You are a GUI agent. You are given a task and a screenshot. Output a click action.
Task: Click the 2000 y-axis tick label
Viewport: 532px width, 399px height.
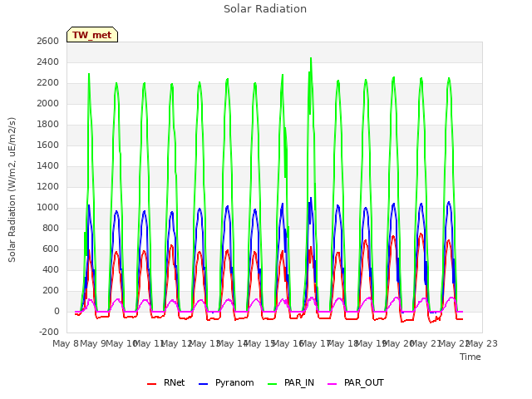coord(48,103)
